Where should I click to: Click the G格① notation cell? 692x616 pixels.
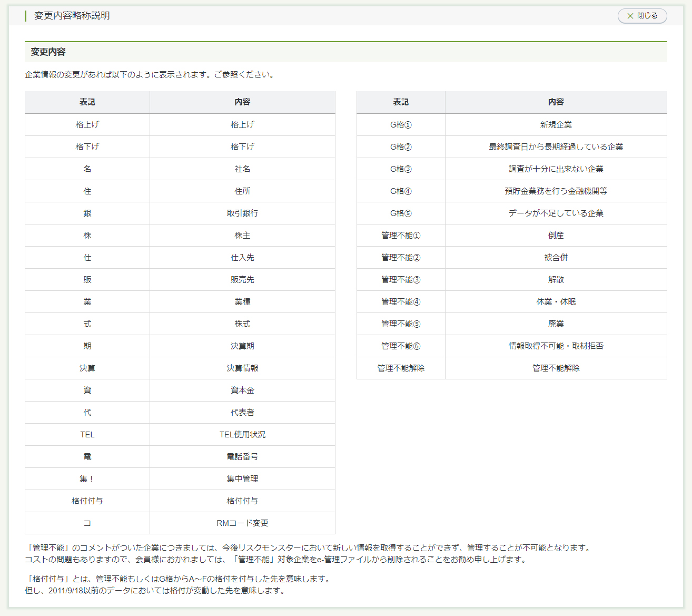pos(401,125)
